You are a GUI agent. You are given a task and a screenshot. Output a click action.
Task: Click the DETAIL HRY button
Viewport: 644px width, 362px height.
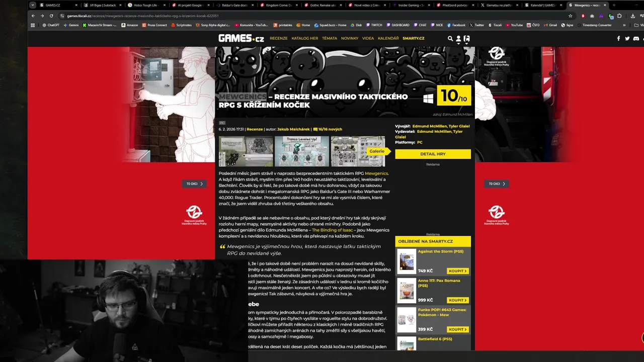click(x=433, y=154)
